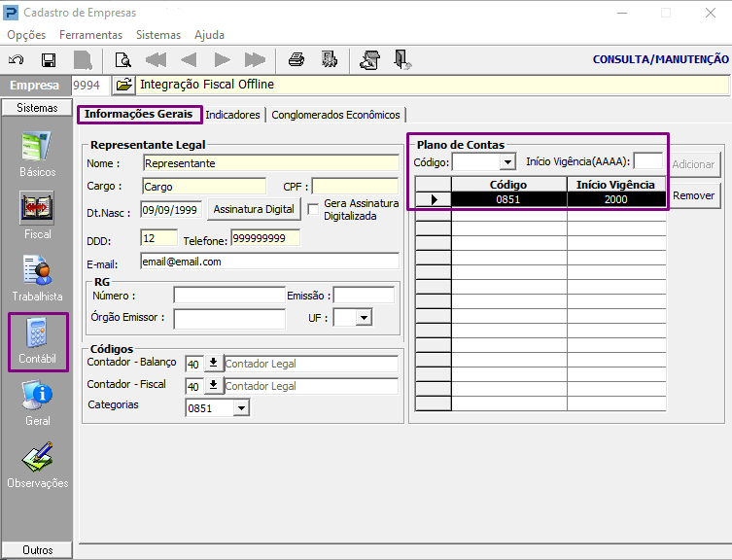The width and height of the screenshot is (732, 560).
Task: Click the Início Vigência column header
Action: 616,185
